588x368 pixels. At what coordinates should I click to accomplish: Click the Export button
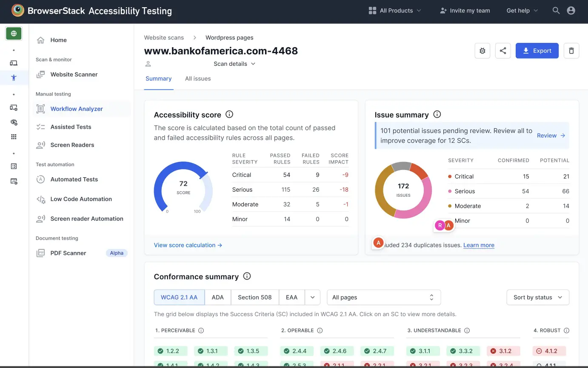[x=537, y=51]
